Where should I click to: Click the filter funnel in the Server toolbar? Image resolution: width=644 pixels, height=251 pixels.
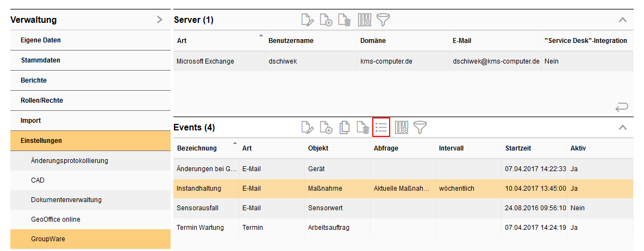384,21
